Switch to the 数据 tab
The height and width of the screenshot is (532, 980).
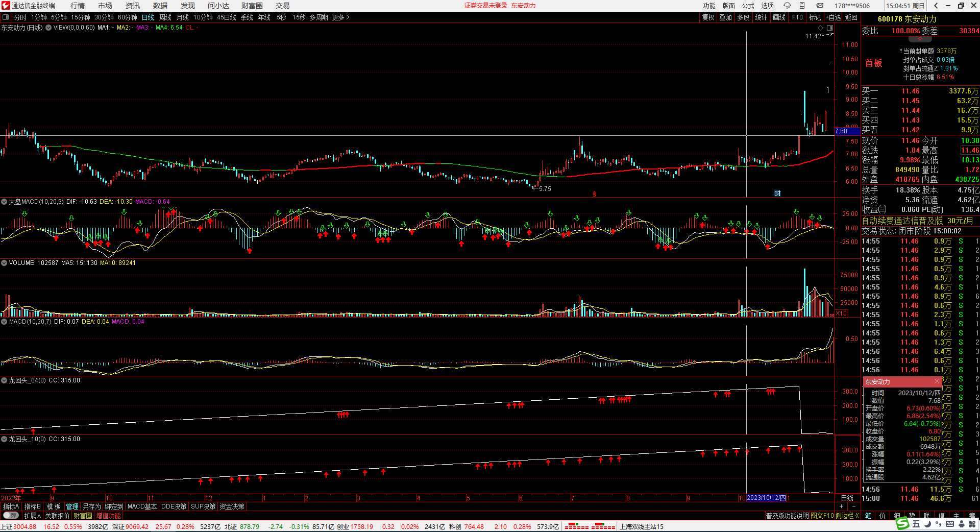pyautogui.click(x=160, y=6)
